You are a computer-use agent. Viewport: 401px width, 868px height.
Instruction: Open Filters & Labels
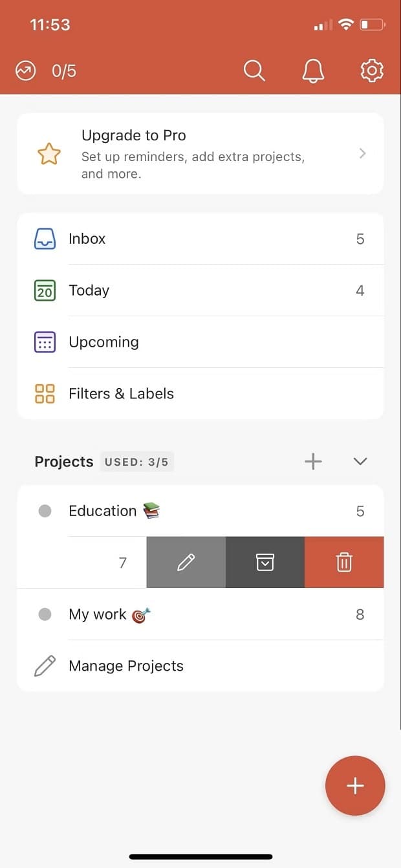point(121,394)
